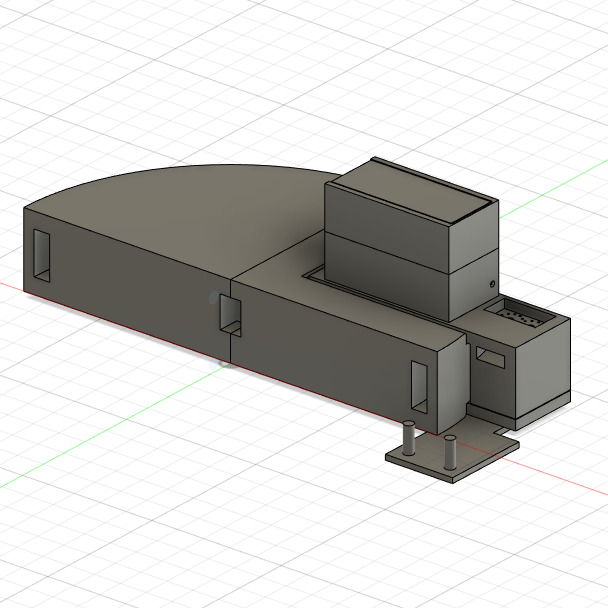608x608 pixels.
Task: Select the right cylindrical peg on the plate
Action: point(450,452)
